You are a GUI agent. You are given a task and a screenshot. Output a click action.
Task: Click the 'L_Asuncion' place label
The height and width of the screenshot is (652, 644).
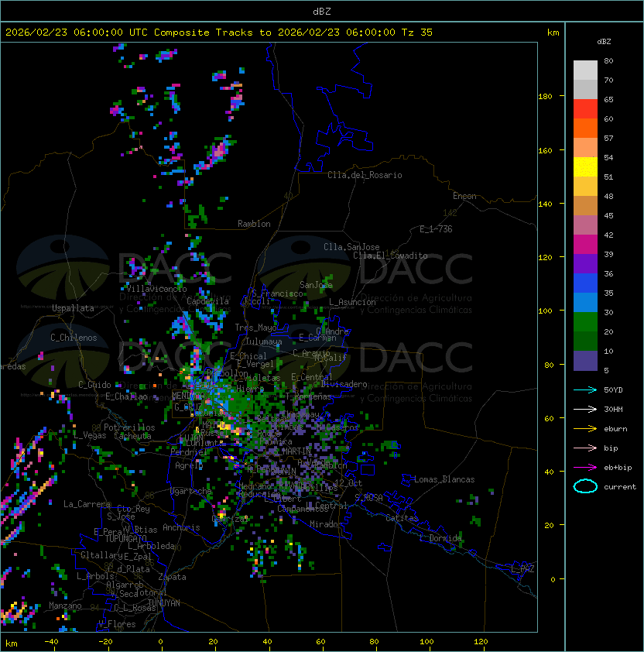click(352, 302)
